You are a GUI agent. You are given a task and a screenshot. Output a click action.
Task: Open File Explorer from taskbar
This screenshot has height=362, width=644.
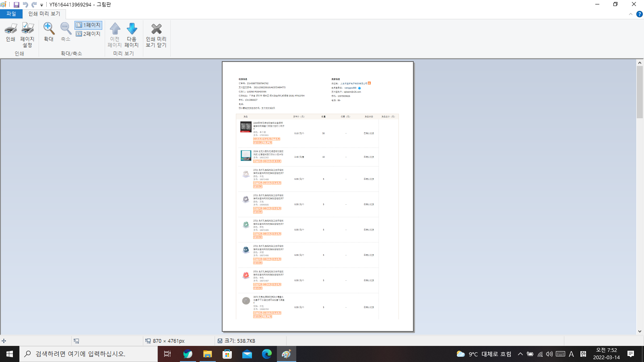(x=207, y=354)
